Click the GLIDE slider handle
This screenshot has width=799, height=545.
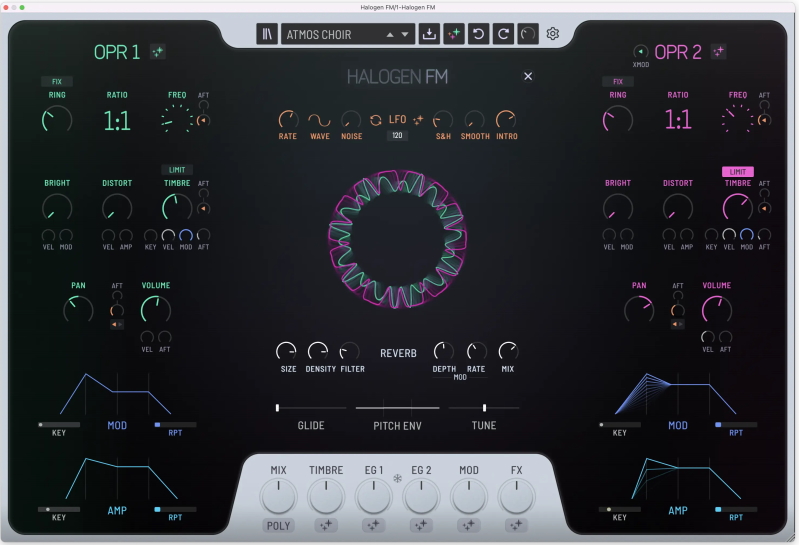coord(277,407)
